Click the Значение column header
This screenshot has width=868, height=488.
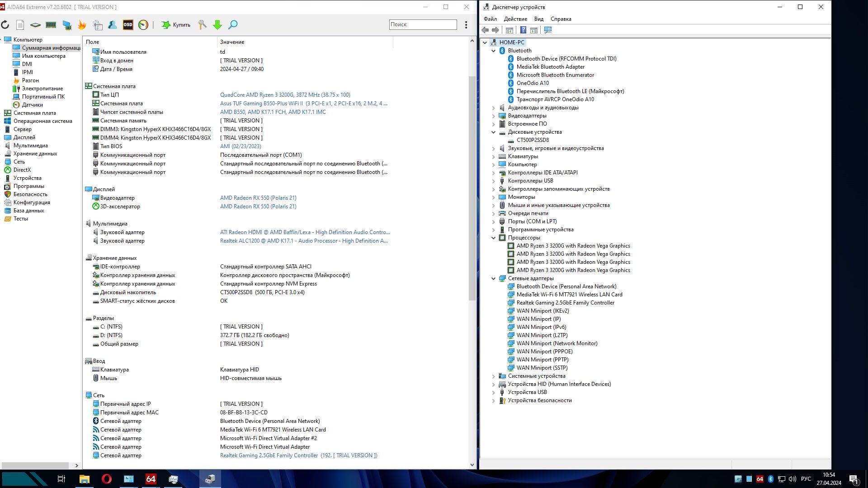pyautogui.click(x=305, y=42)
